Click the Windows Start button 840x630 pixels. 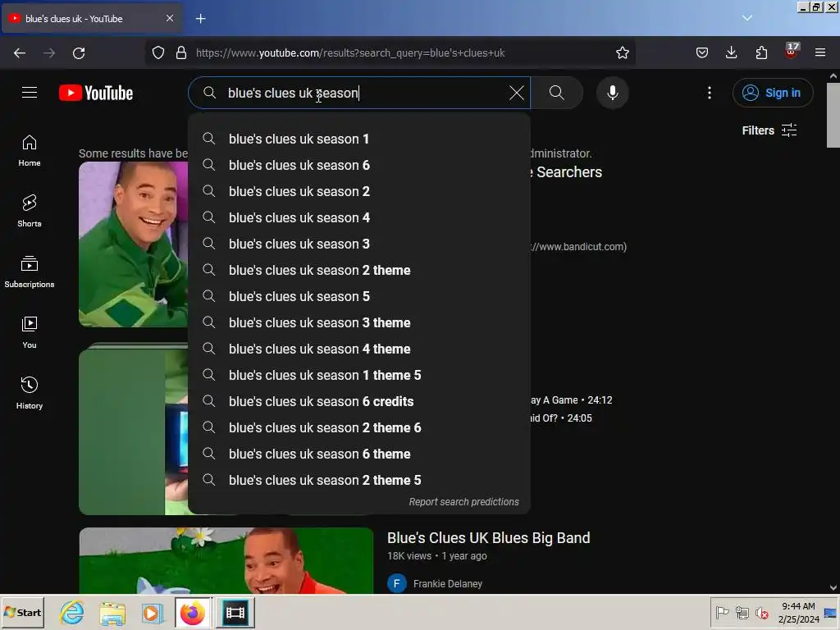tap(22, 612)
